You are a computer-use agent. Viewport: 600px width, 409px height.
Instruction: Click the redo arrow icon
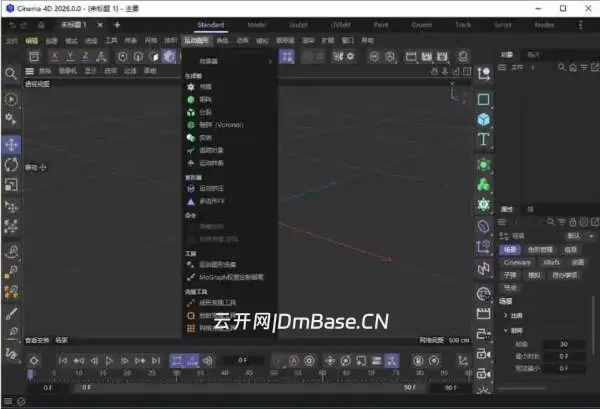(24, 25)
